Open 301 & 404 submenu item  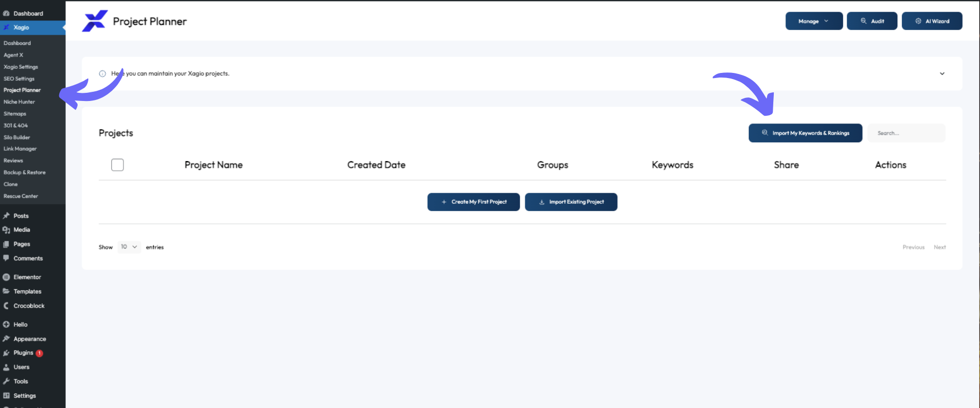pyautogui.click(x=16, y=125)
